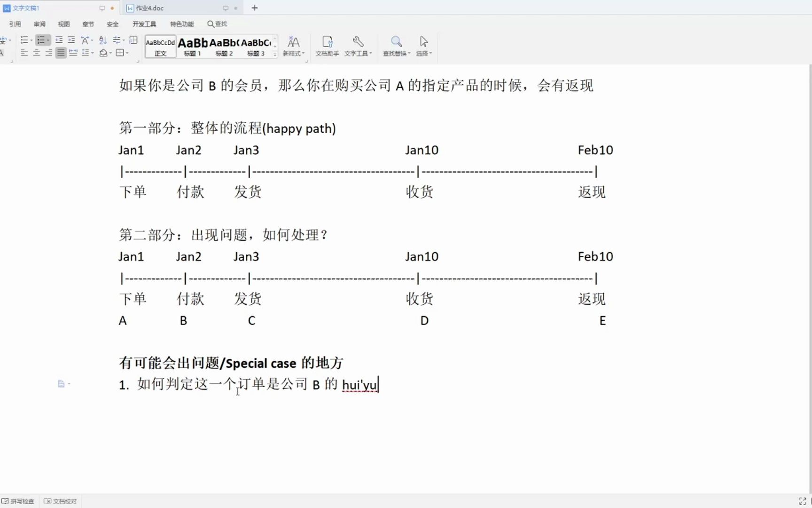Open the 引用 menu tab

[x=15, y=24]
